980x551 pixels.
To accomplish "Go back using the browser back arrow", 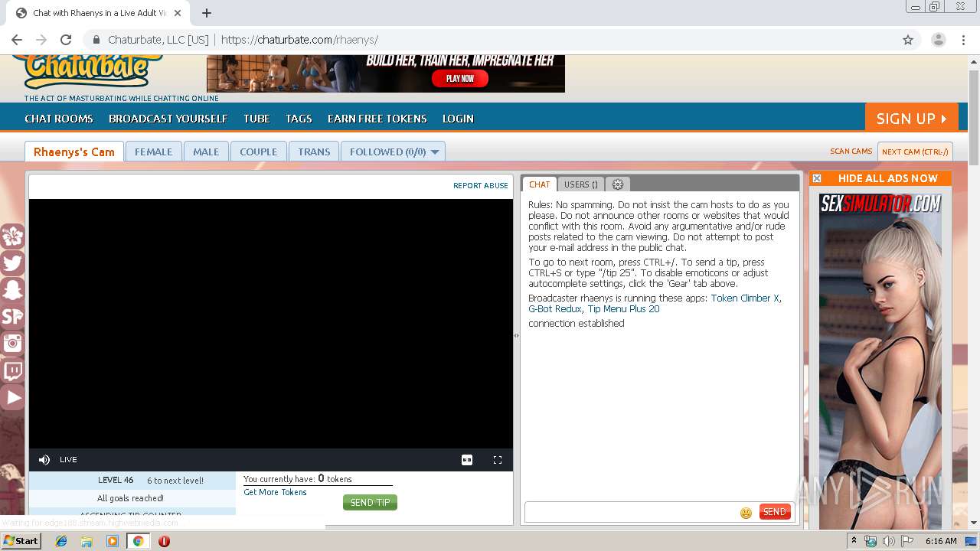I will coord(17,40).
